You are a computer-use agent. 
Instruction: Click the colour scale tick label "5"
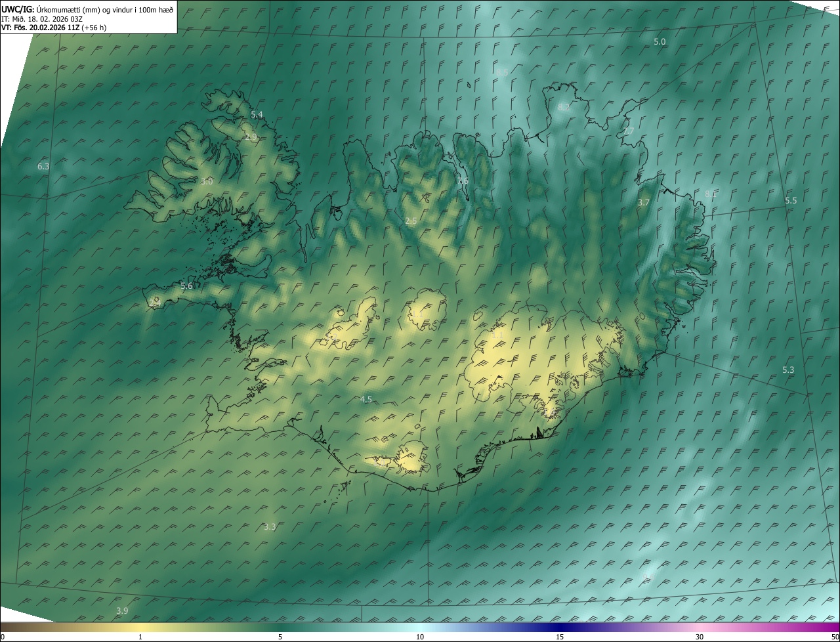tap(280, 637)
